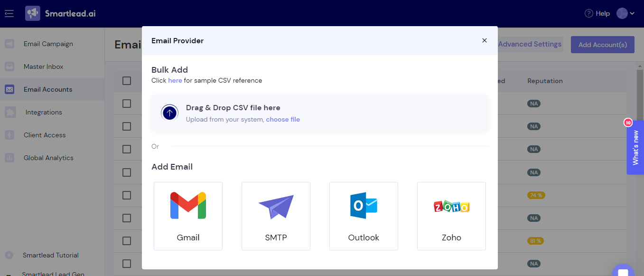The height and width of the screenshot is (276, 644).
Task: Click the Gmail logo icon
Action: (188, 205)
